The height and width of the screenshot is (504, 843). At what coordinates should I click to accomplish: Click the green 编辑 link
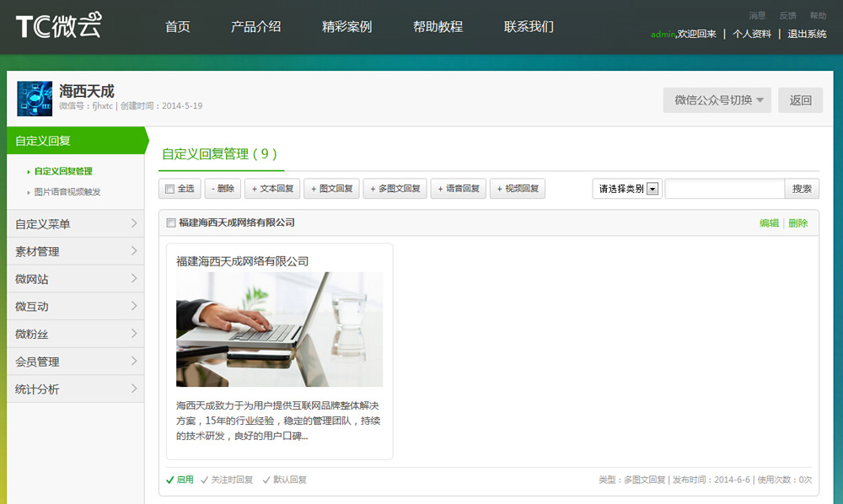coord(769,223)
